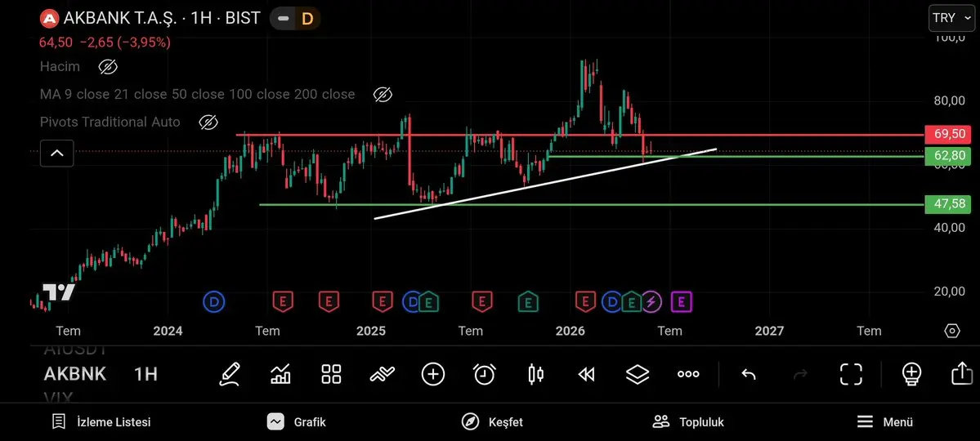Tap the MA 9 close 21 close legend text
The width and height of the screenshot is (980, 441).
point(198,94)
